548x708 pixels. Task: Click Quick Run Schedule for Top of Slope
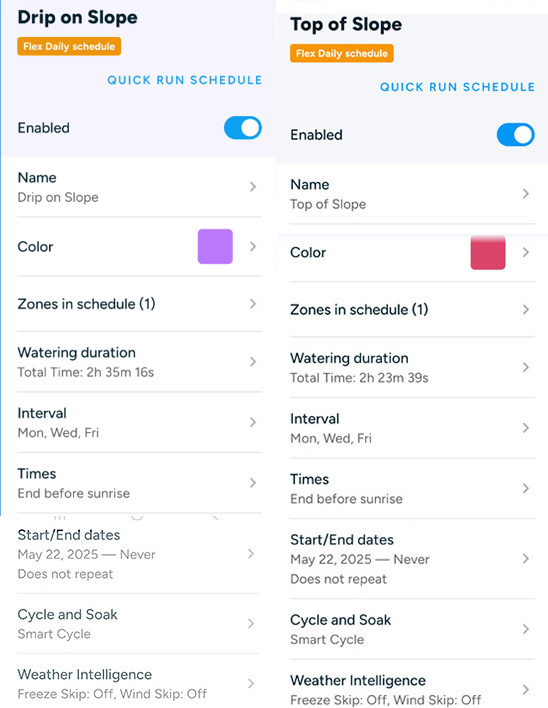pos(457,87)
